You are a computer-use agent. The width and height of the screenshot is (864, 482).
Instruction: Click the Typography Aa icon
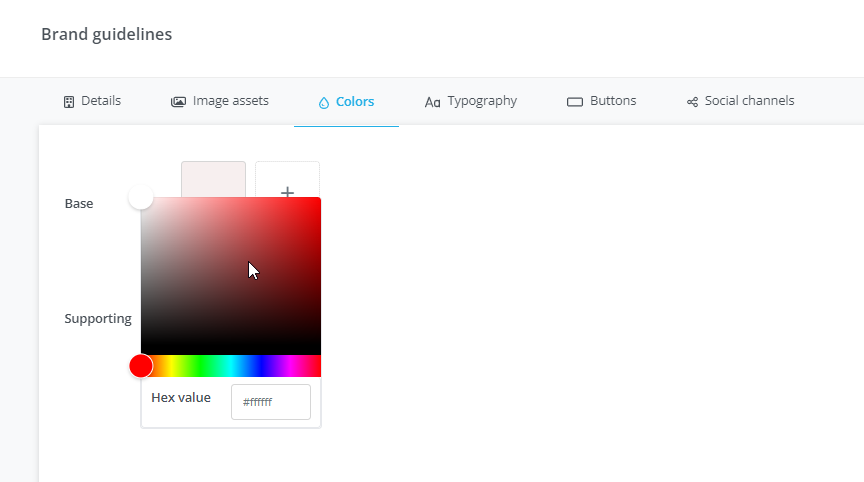point(433,102)
